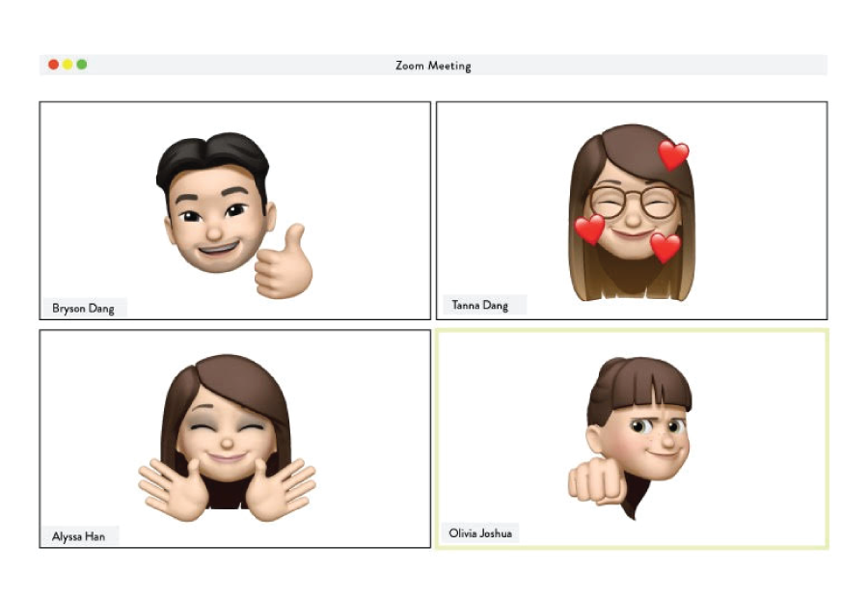Select the Tanna Dang name label
868x600 pixels.
point(480,305)
